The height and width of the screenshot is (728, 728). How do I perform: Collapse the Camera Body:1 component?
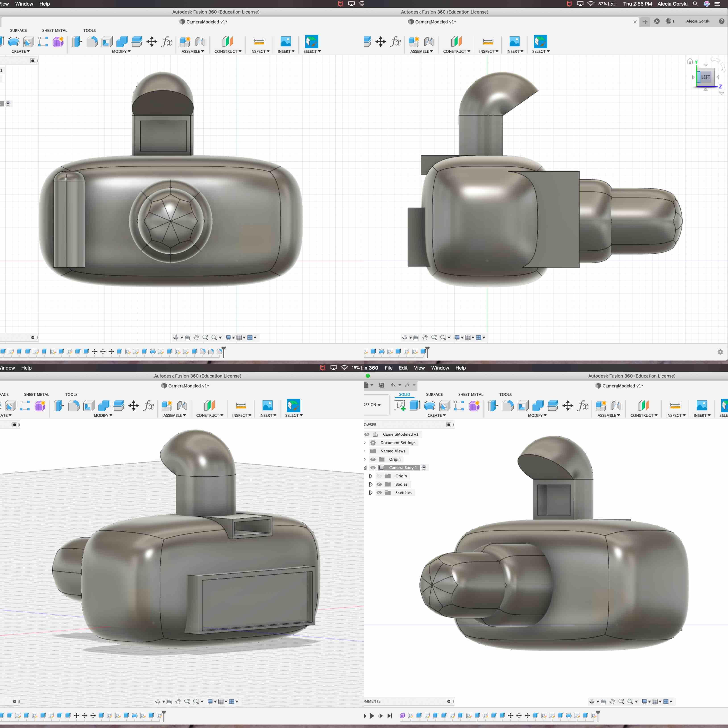365,468
